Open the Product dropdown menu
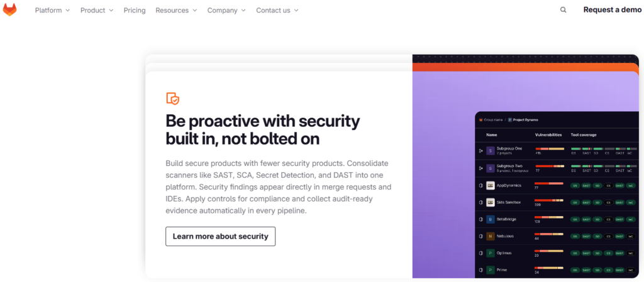The width and height of the screenshot is (644, 282). (97, 10)
